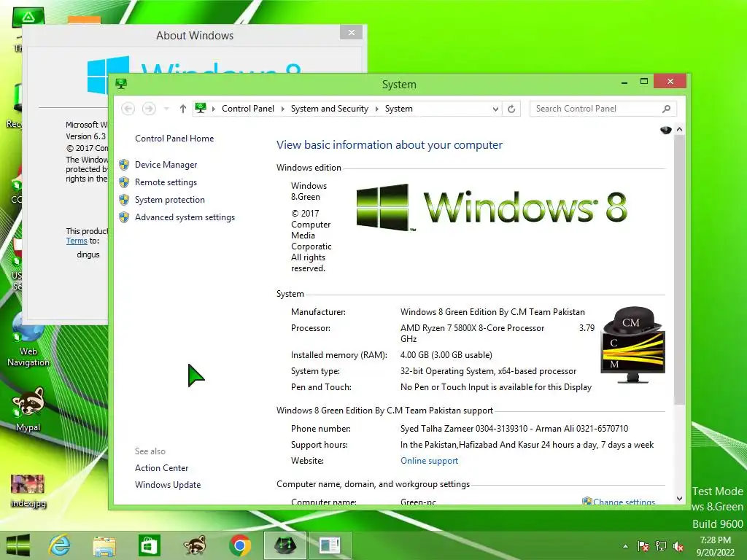The width and height of the screenshot is (747, 560).
Task: Select System and Security breadcrumb
Action: coord(330,109)
